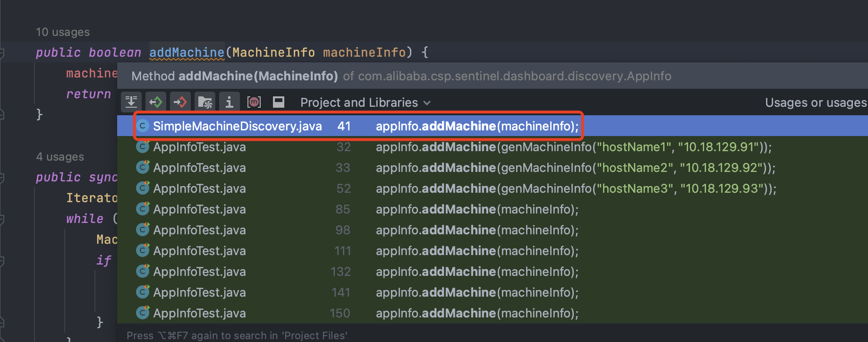Click the AppInfoTest.java icon on line 111 row
Image resolution: width=868 pixels, height=342 pixels.
[143, 250]
